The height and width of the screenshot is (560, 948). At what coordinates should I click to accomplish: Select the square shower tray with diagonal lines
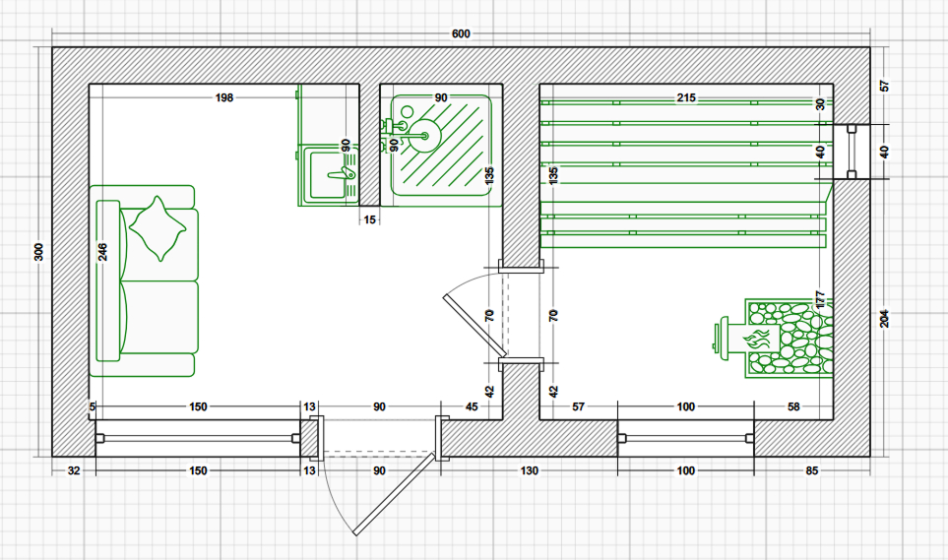coord(441,146)
